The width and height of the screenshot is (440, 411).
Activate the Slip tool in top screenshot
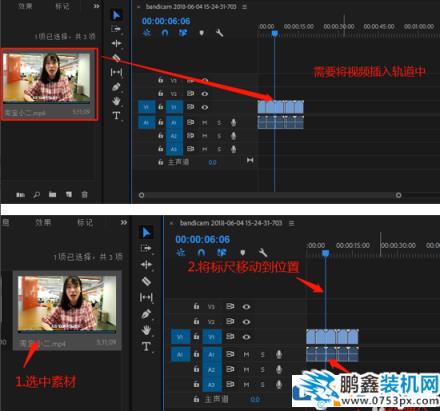click(116, 72)
